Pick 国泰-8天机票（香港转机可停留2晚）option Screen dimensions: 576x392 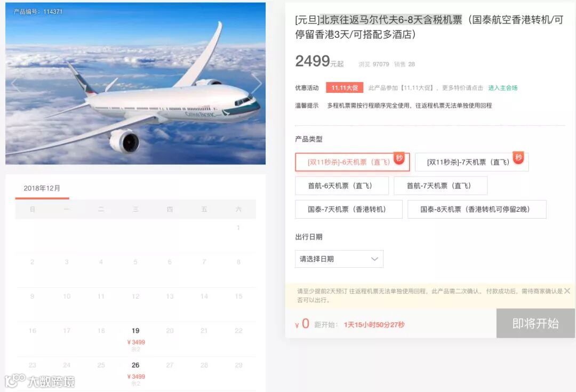click(477, 210)
